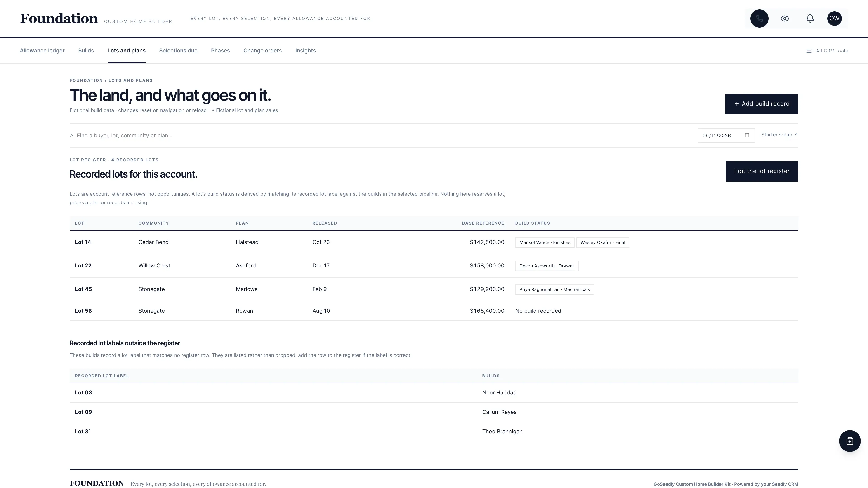The width and height of the screenshot is (868, 488).
Task: Select the Lot 03 recorded label
Action: click(83, 393)
